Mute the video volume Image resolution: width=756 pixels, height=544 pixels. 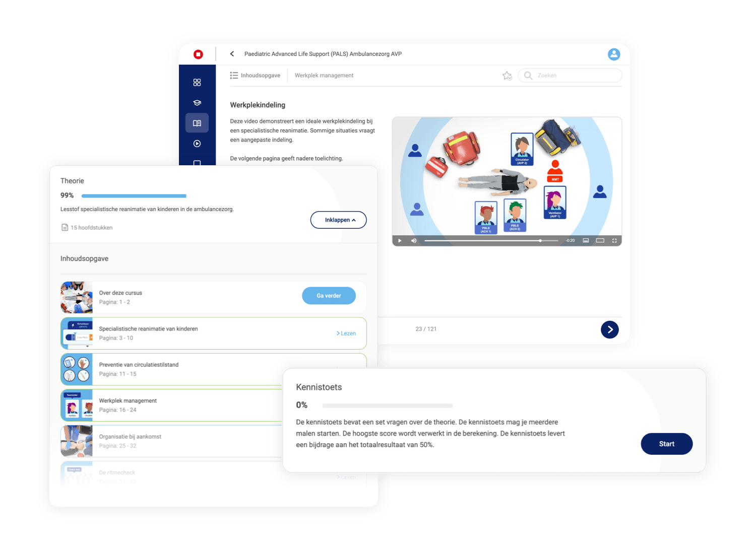(414, 241)
